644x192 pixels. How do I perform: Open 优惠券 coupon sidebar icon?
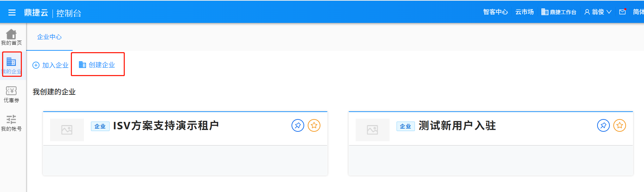pyautogui.click(x=11, y=94)
